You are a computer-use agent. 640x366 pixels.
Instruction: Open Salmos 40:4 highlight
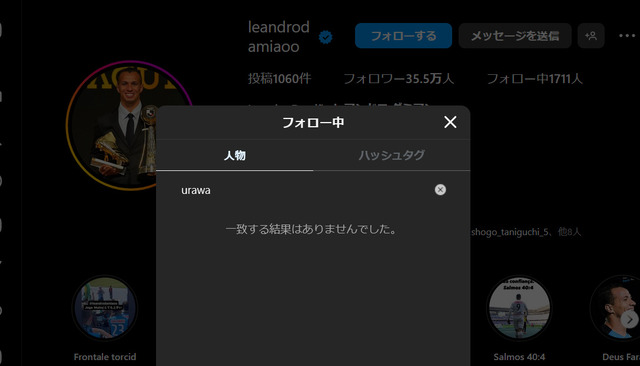pyautogui.click(x=519, y=308)
